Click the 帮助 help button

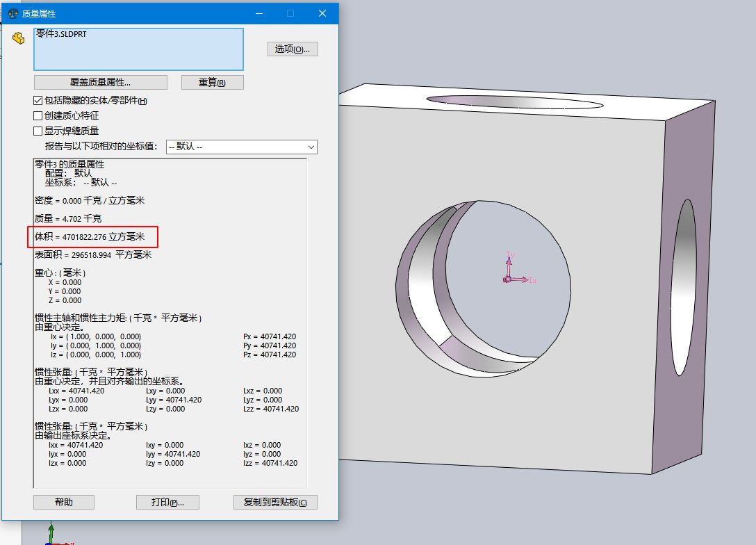tap(64, 502)
